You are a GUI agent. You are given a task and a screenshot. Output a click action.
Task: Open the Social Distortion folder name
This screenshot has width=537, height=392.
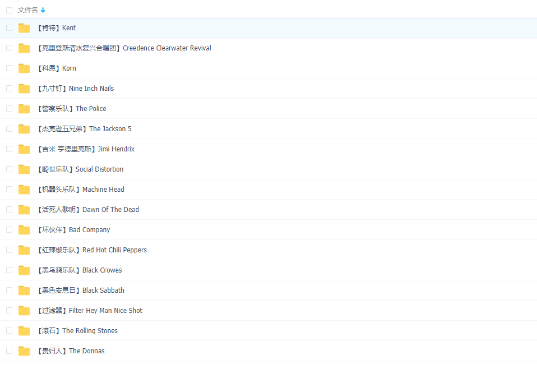[81, 169]
